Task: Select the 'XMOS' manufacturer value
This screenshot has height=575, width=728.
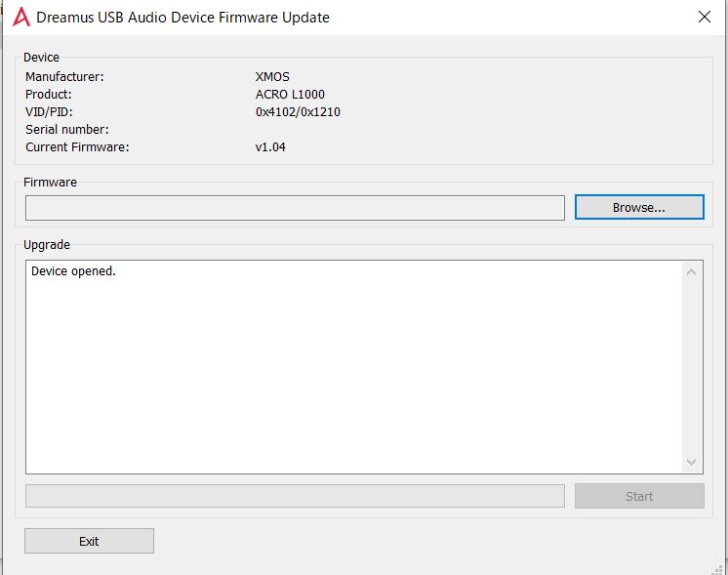Action: [272, 77]
